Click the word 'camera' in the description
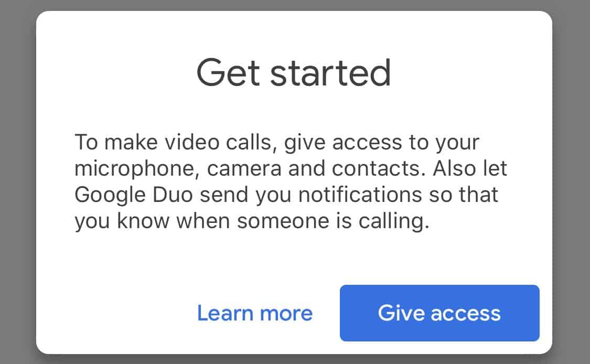Screen dimensions: 590x364 click(x=244, y=169)
